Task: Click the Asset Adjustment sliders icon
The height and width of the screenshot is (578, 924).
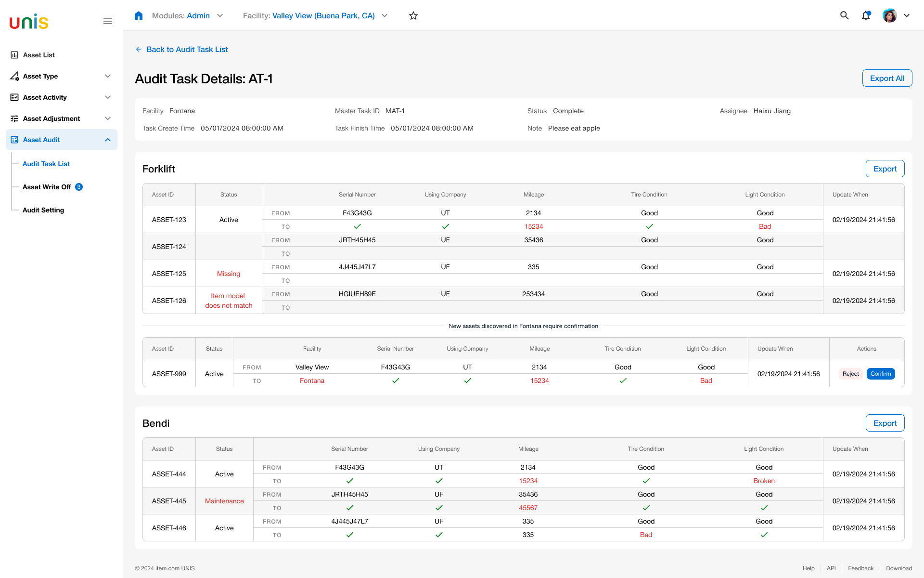Action: click(x=14, y=118)
